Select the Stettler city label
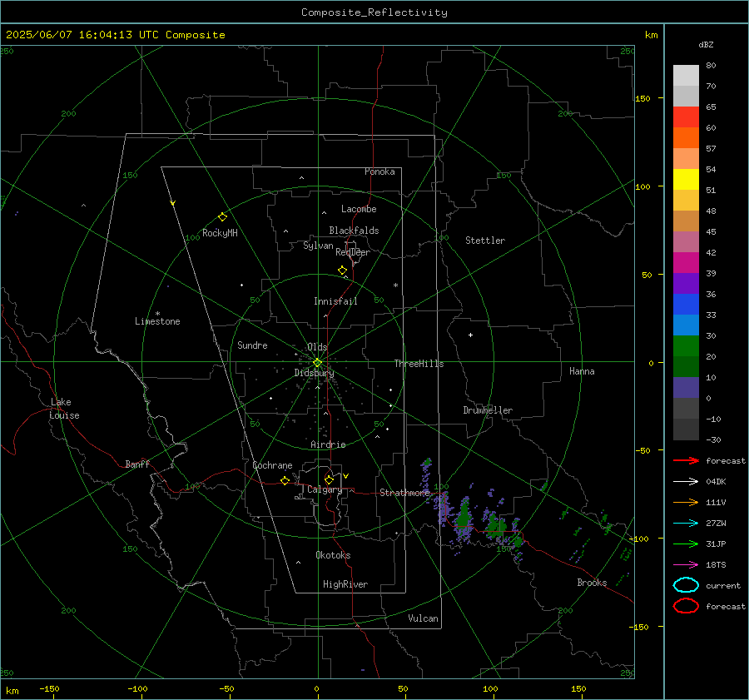The height and width of the screenshot is (700, 749). (485, 241)
